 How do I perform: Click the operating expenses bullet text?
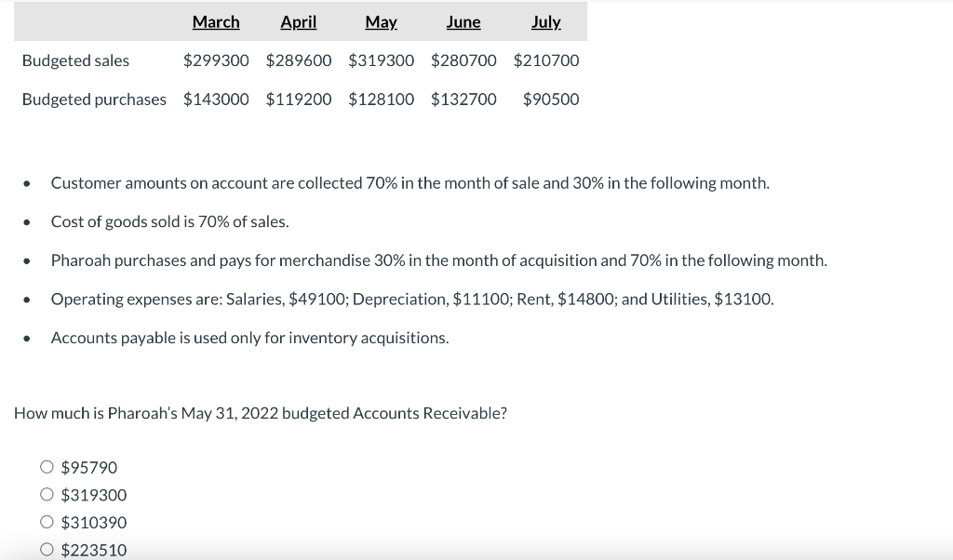(411, 299)
